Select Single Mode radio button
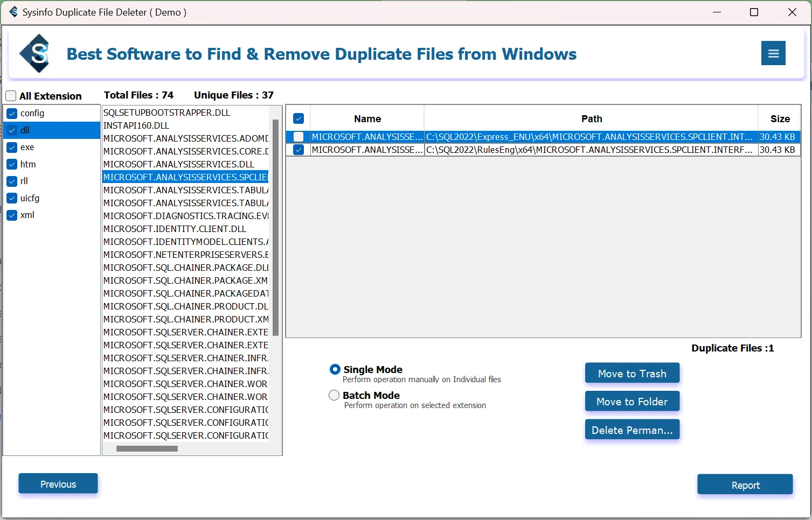 pyautogui.click(x=335, y=370)
